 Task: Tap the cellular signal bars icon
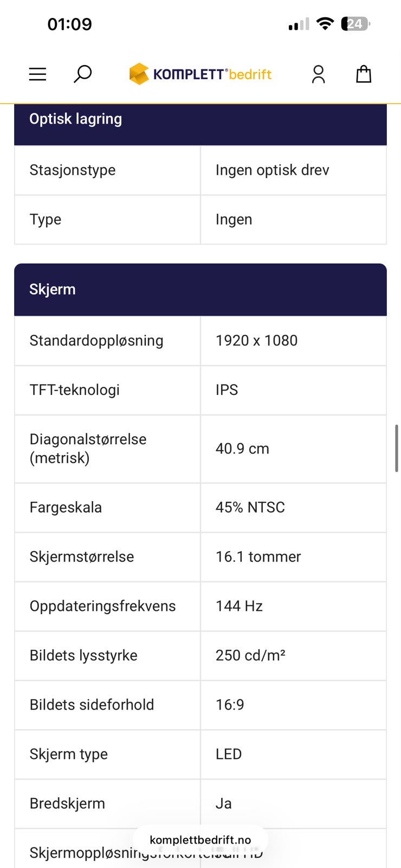299,24
